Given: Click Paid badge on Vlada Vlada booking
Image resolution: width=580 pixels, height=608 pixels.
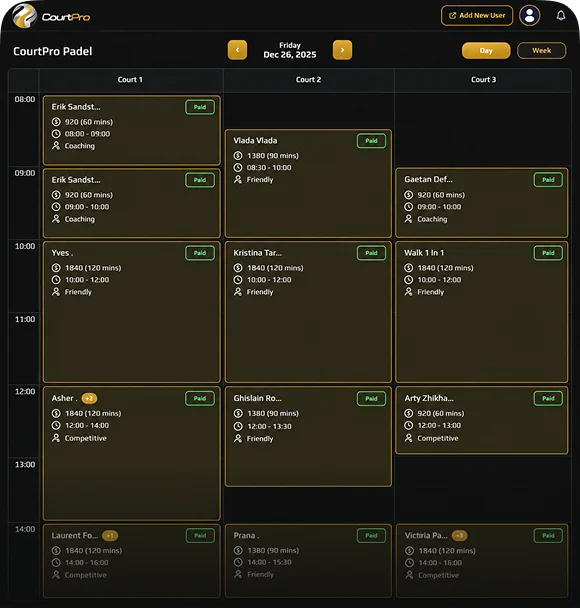Looking at the screenshot, I should tap(371, 141).
